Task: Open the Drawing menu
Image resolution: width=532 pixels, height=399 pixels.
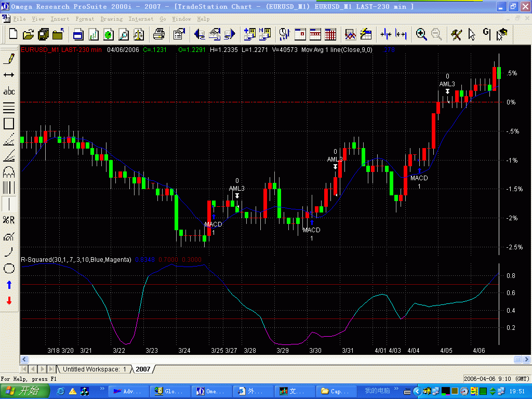Action: [112, 19]
